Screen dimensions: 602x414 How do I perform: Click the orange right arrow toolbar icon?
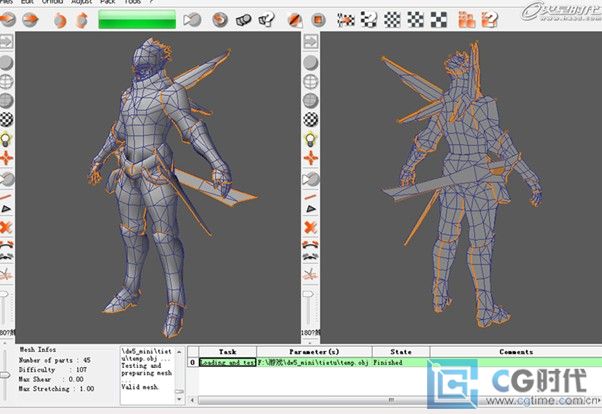pos(30,19)
